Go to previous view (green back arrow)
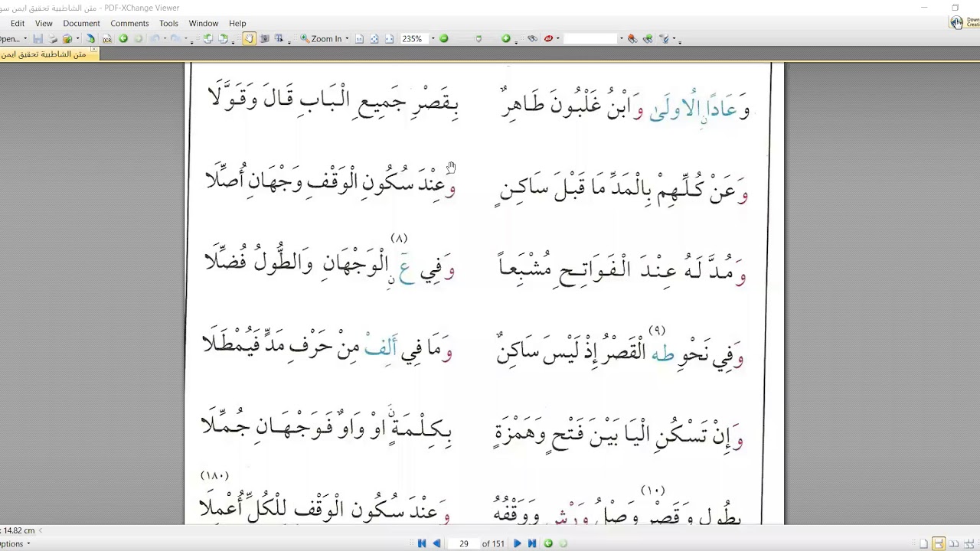The width and height of the screenshot is (980, 551). pos(122,38)
